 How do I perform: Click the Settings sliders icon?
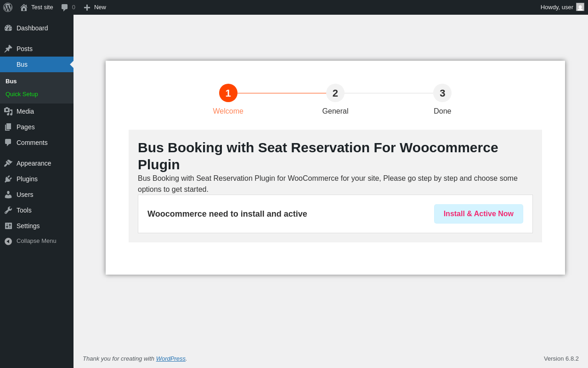click(8, 226)
